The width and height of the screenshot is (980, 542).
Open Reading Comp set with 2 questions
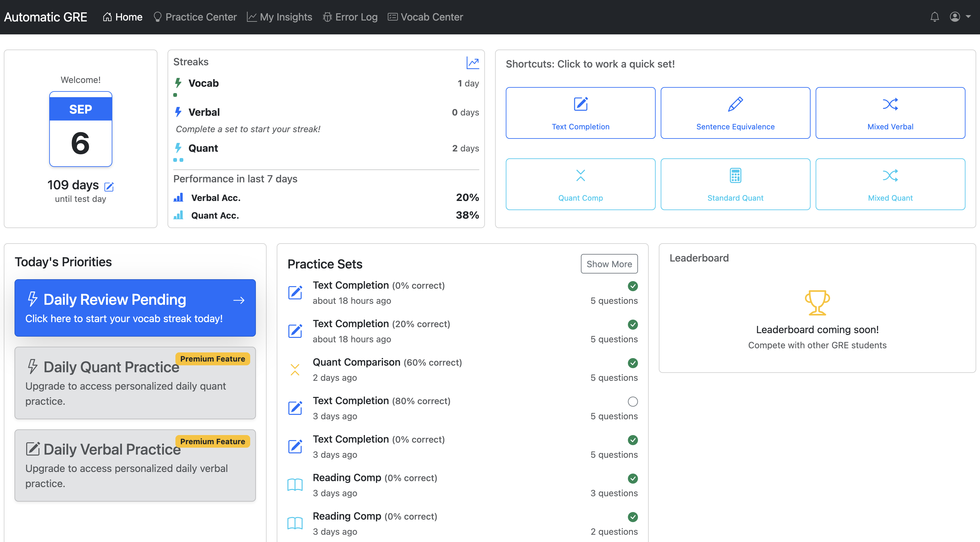(x=463, y=523)
